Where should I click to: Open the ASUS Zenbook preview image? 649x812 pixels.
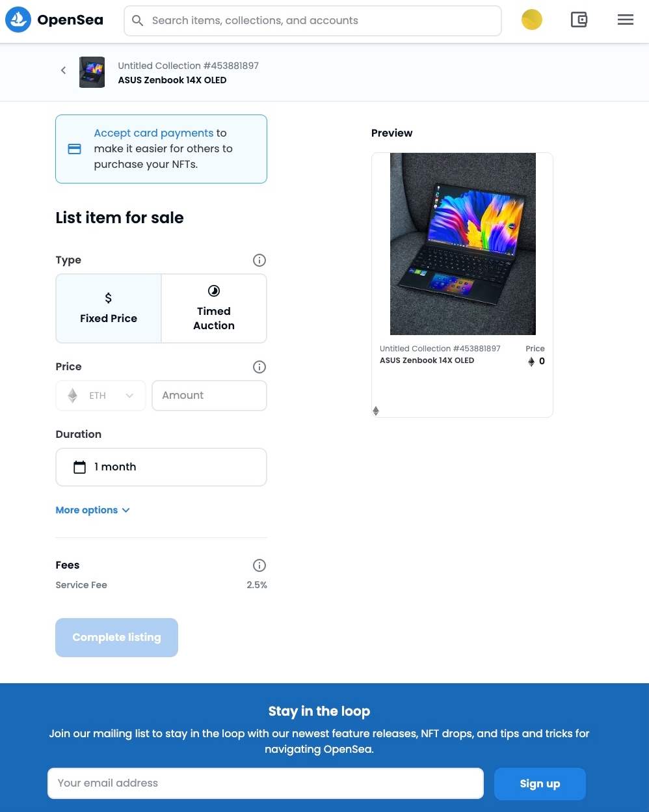pos(463,244)
